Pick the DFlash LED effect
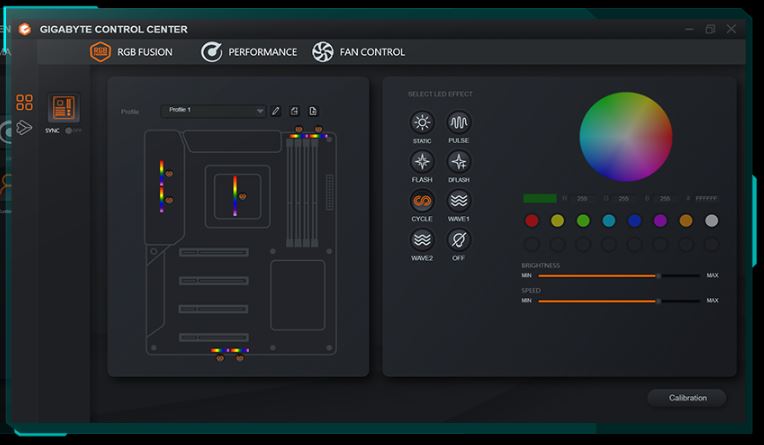This screenshot has width=764, height=445. click(458, 162)
